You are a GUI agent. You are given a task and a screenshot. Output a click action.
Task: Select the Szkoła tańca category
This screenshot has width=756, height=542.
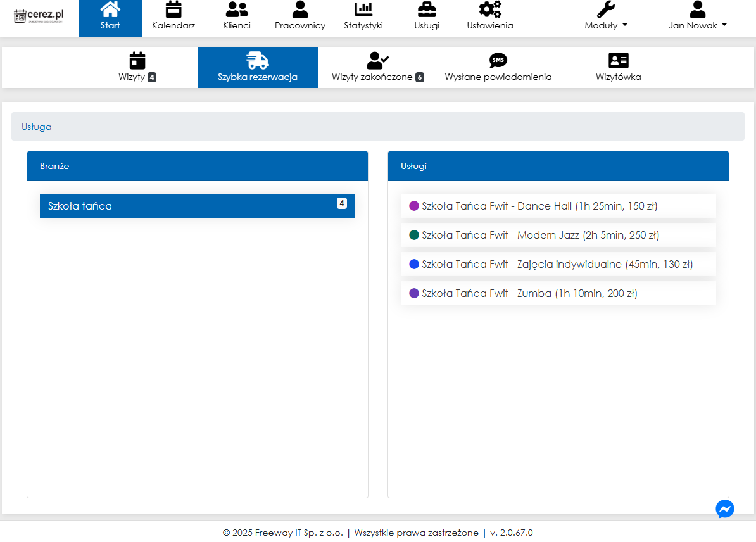click(x=197, y=206)
